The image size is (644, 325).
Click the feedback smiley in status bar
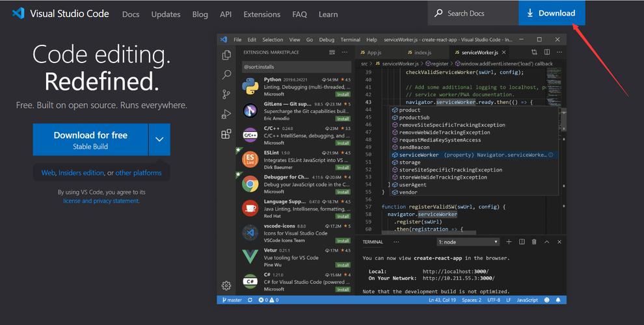pos(546,300)
